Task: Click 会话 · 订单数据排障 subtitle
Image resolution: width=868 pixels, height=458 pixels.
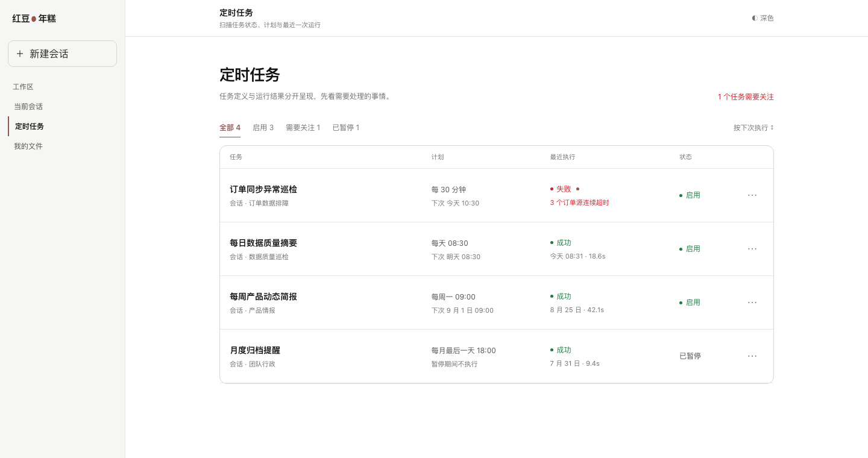Action: (259, 203)
